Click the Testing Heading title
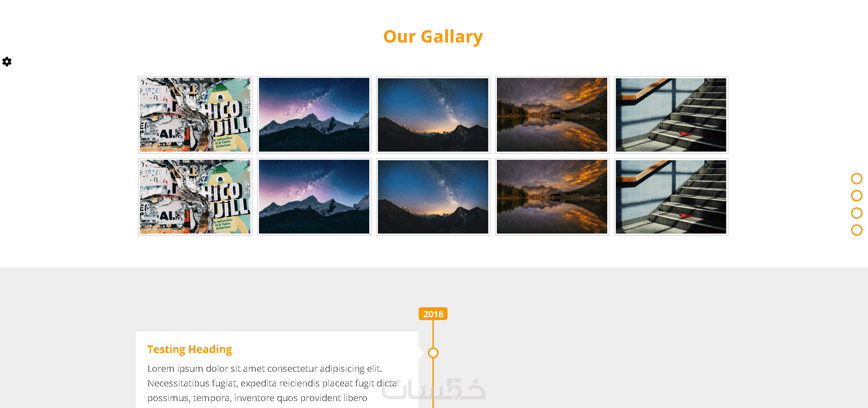Viewport: 868px width, 408px height. coord(189,349)
